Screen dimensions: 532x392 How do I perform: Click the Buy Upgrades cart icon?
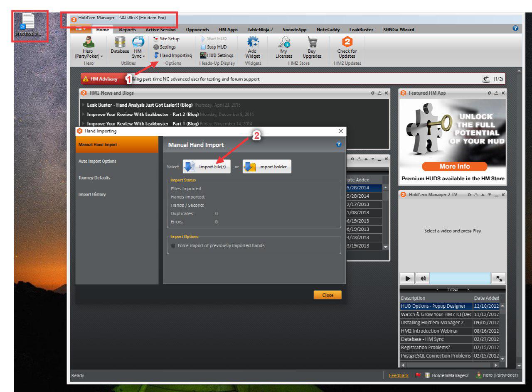coord(312,44)
